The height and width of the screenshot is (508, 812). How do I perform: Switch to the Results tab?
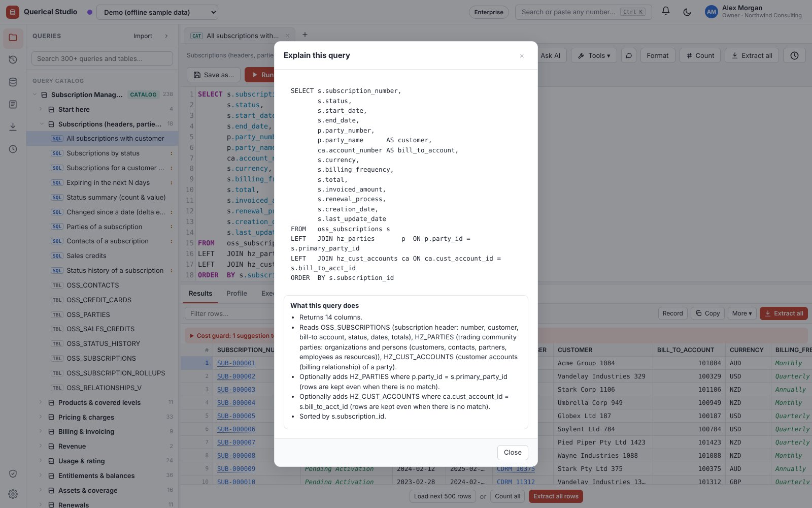(x=200, y=294)
